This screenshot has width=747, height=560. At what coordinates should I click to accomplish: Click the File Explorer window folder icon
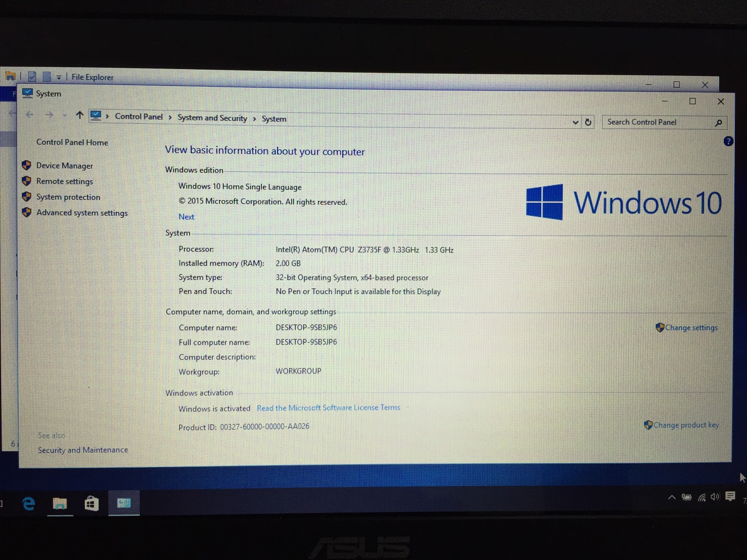(x=10, y=76)
